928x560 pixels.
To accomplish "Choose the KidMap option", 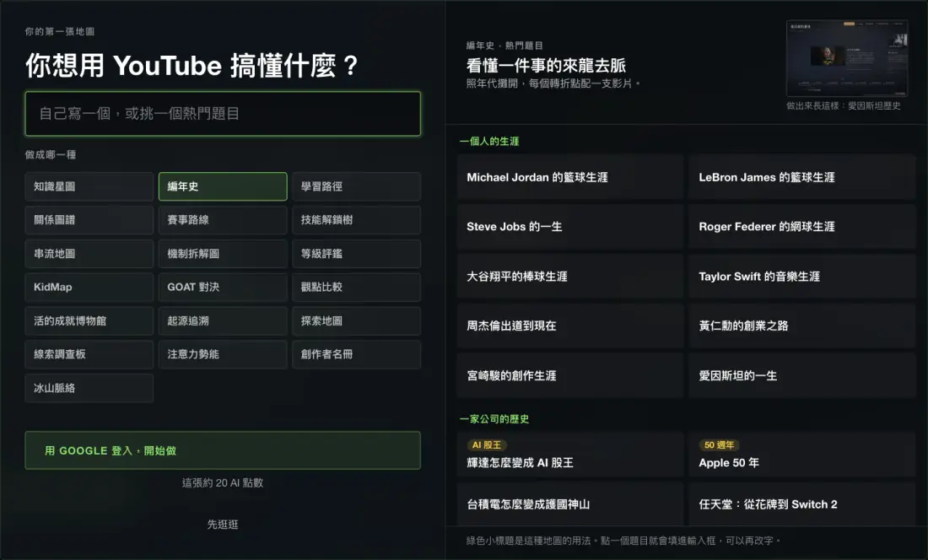I will coord(89,288).
